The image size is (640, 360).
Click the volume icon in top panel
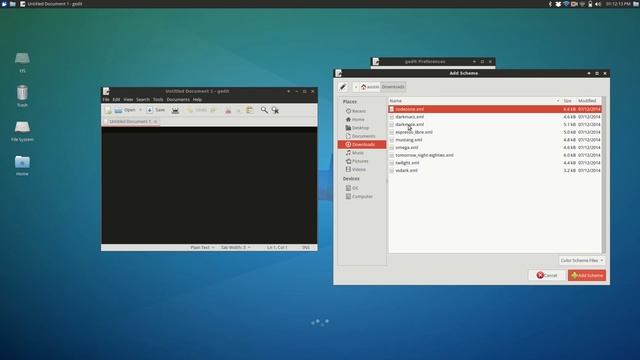pos(598,4)
